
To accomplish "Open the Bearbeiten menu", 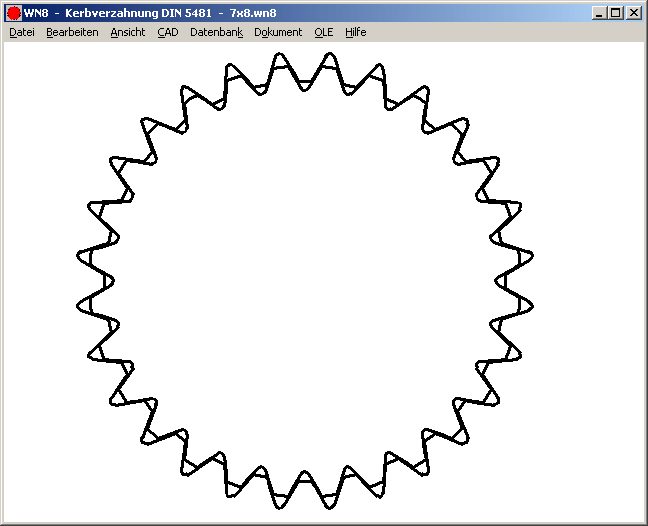I will (x=72, y=32).
